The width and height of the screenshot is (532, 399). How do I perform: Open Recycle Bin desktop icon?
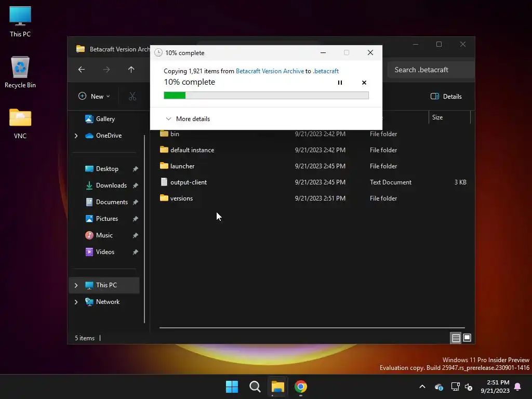20,72
